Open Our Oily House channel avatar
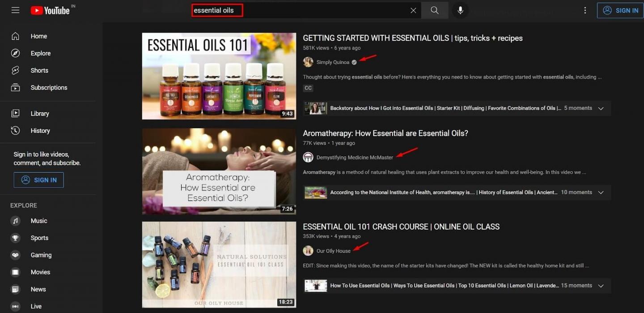644x313 pixels. click(308, 251)
